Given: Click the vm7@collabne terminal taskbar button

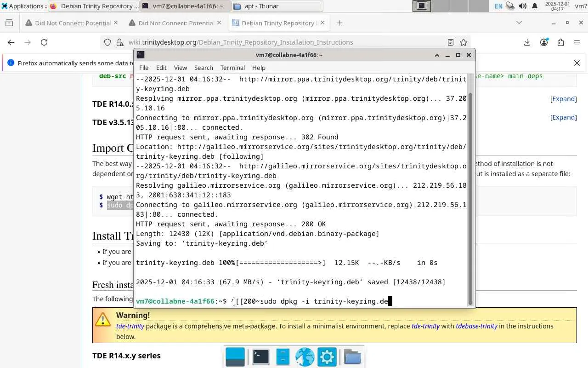Looking at the screenshot, I should pyautogui.click(x=185, y=6).
